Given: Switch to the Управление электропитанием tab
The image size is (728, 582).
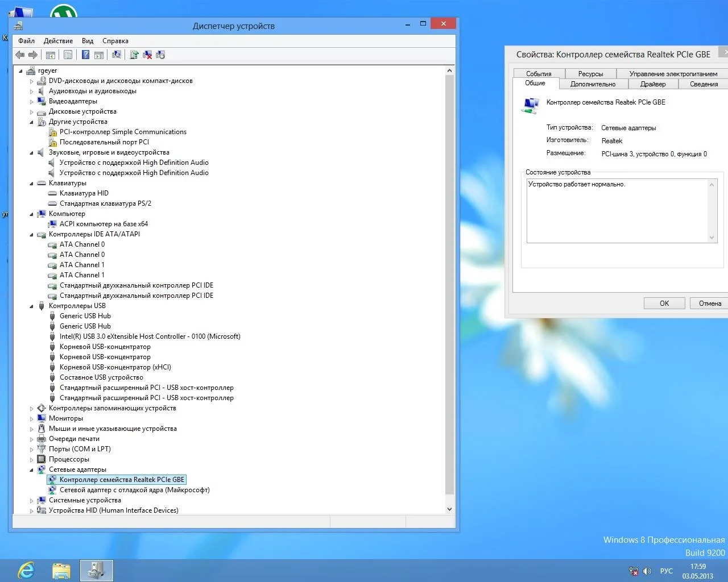Looking at the screenshot, I should pos(673,74).
